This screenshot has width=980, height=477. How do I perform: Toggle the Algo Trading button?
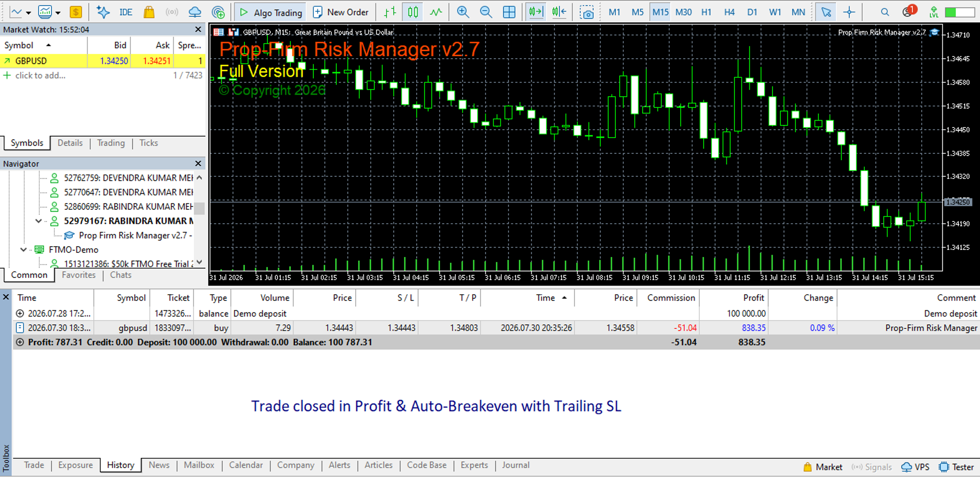click(270, 13)
